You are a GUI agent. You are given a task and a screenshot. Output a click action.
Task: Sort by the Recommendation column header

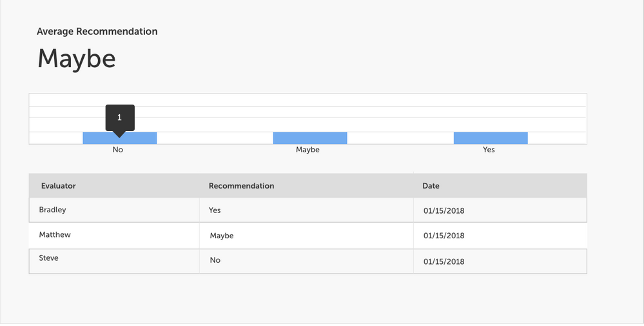point(241,186)
